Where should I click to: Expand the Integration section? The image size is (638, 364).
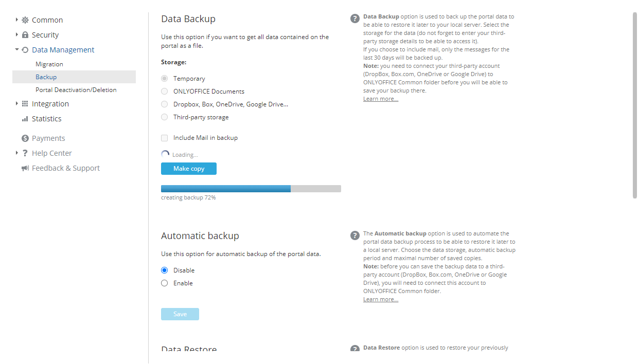15,103
